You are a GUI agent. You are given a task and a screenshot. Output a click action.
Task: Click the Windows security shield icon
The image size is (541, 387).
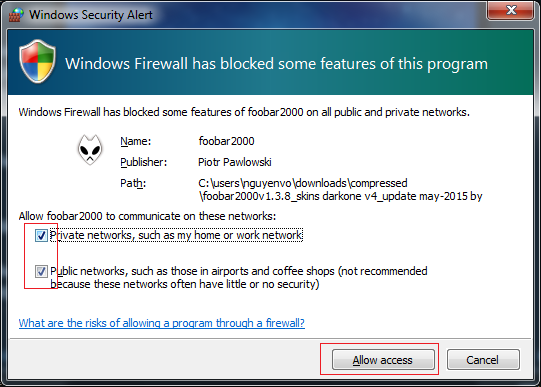[x=37, y=61]
